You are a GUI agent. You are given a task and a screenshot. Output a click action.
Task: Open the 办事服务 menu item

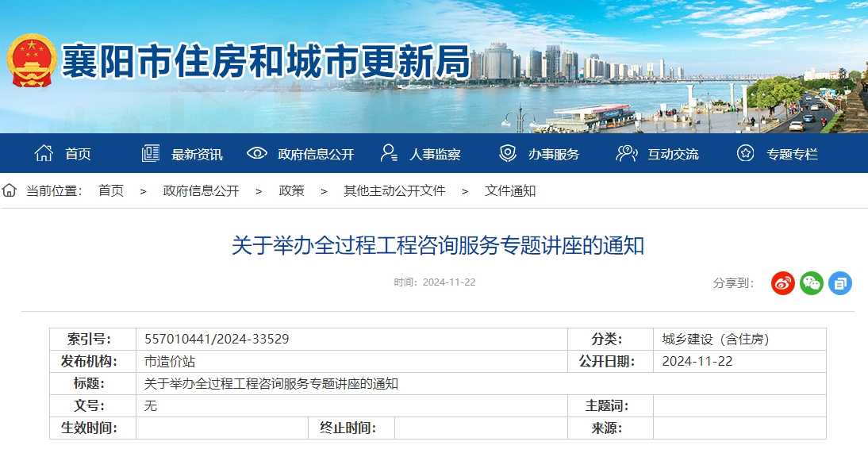(x=554, y=155)
